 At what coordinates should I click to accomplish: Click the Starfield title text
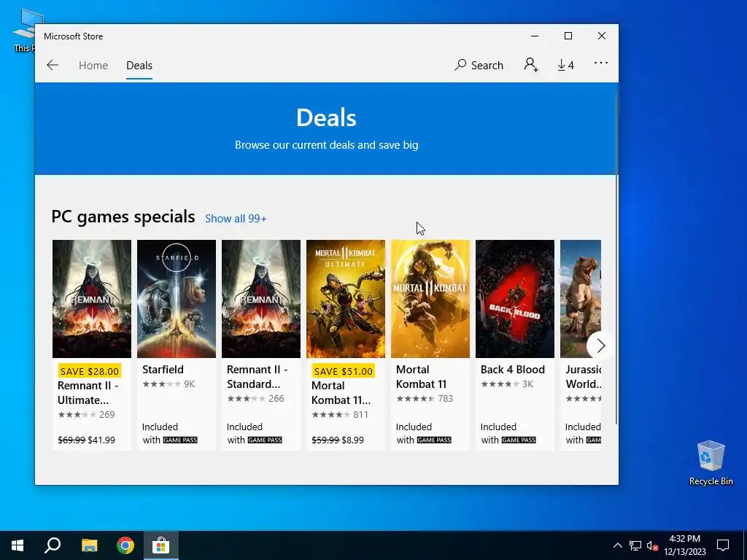coord(163,370)
